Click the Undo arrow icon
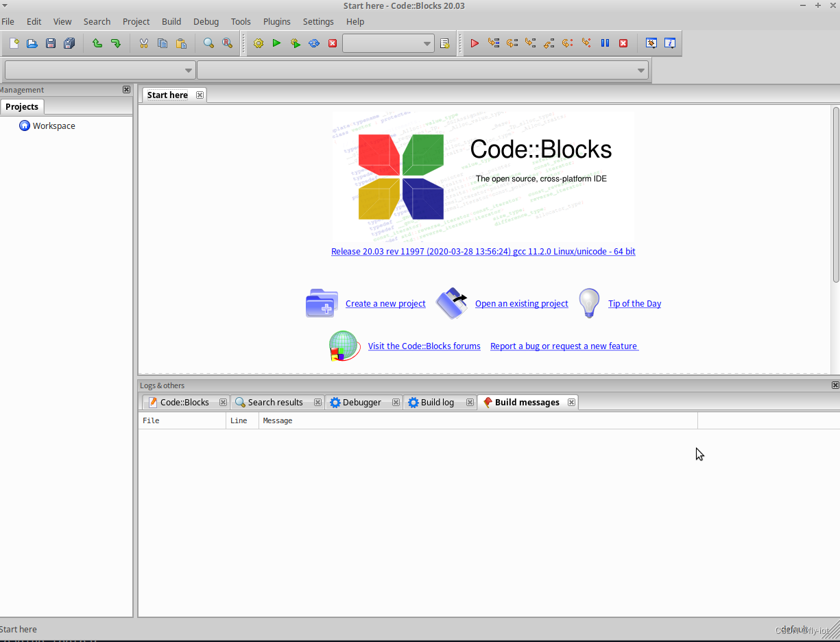840x642 pixels. coord(97,43)
